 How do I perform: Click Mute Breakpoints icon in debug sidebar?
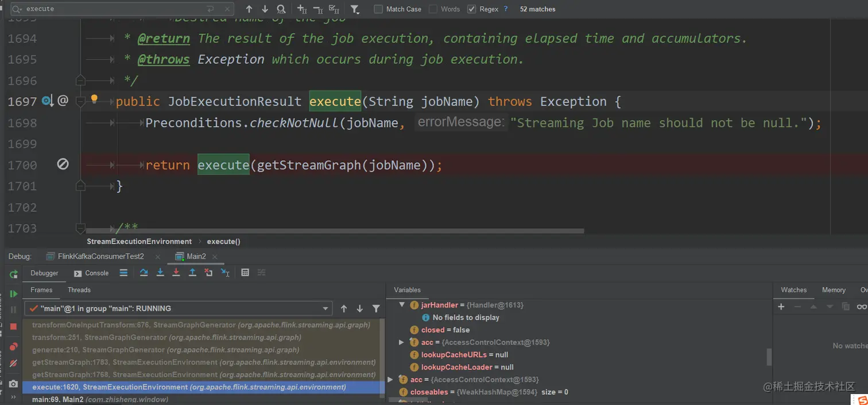tap(13, 363)
